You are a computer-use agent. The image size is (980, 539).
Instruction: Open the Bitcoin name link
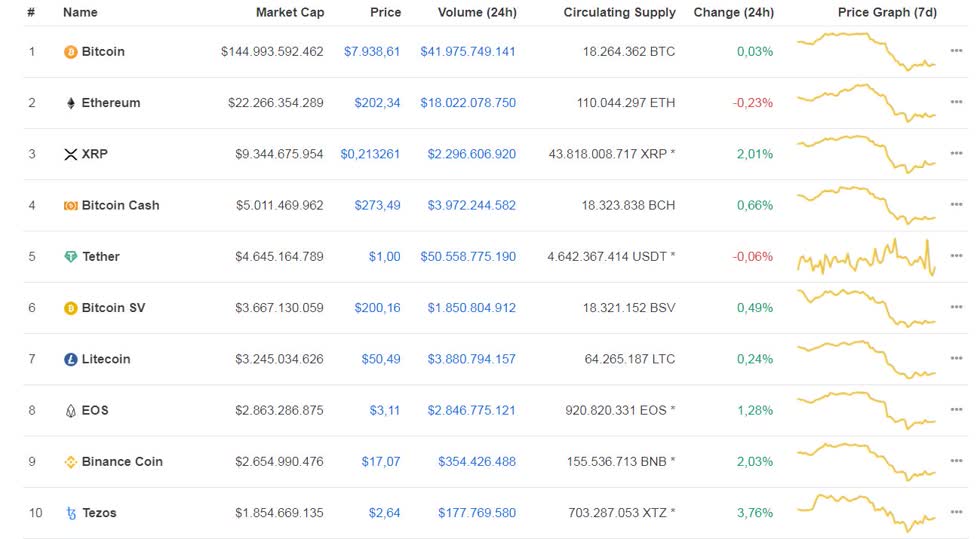(103, 51)
